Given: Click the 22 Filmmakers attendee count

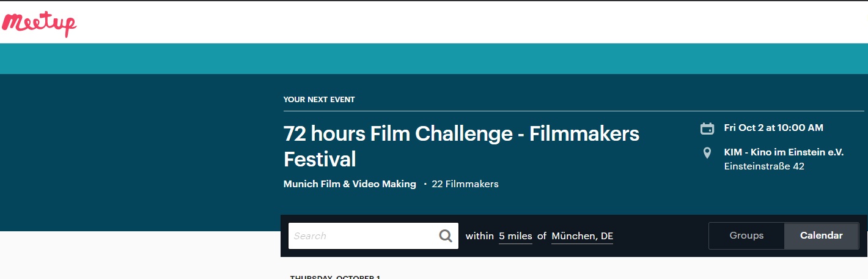Looking at the screenshot, I should coord(465,184).
